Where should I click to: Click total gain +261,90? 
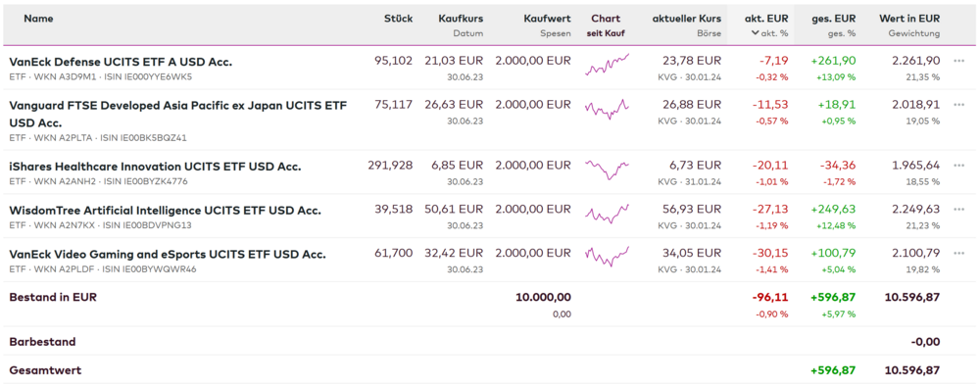[834, 62]
